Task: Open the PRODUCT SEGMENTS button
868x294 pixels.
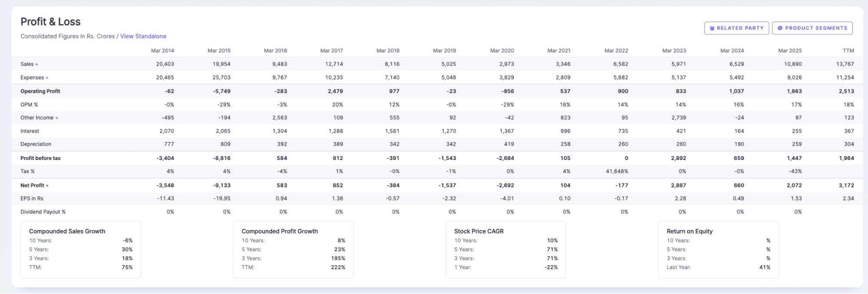Action: coord(812,28)
